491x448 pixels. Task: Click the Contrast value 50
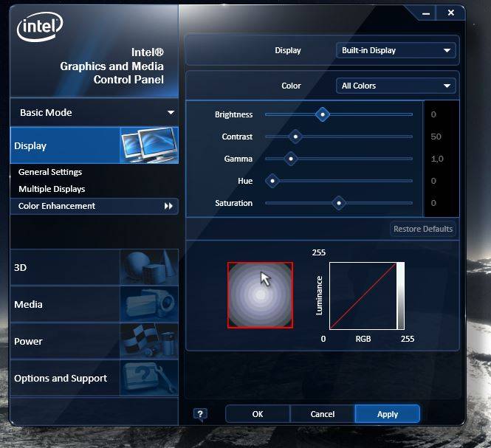tap(436, 137)
